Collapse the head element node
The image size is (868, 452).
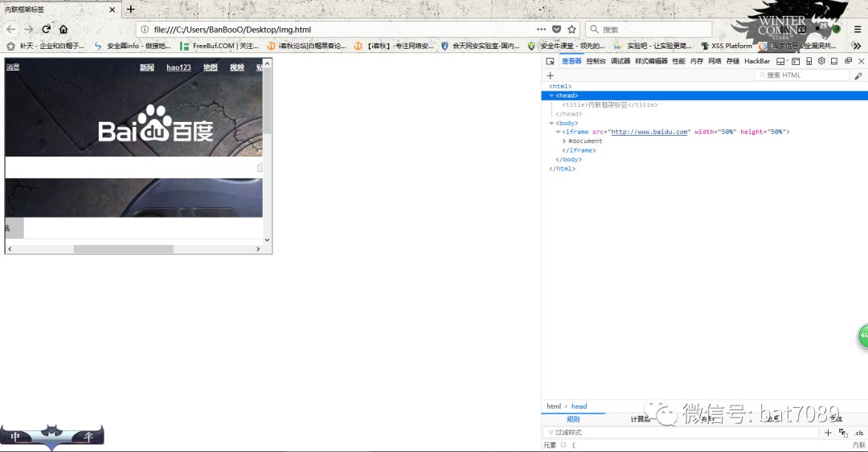coord(551,96)
